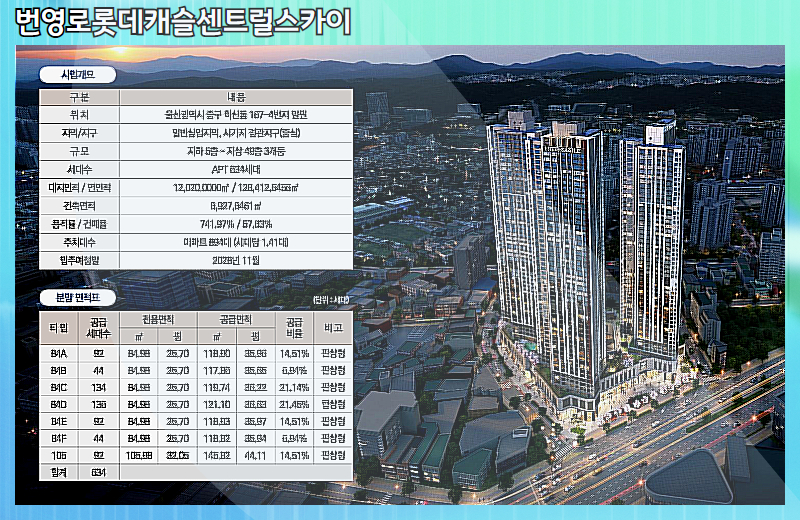Select the '입주예정월' row label
Image resolution: width=800 pixels, height=520 pixels.
pyautogui.click(x=79, y=260)
